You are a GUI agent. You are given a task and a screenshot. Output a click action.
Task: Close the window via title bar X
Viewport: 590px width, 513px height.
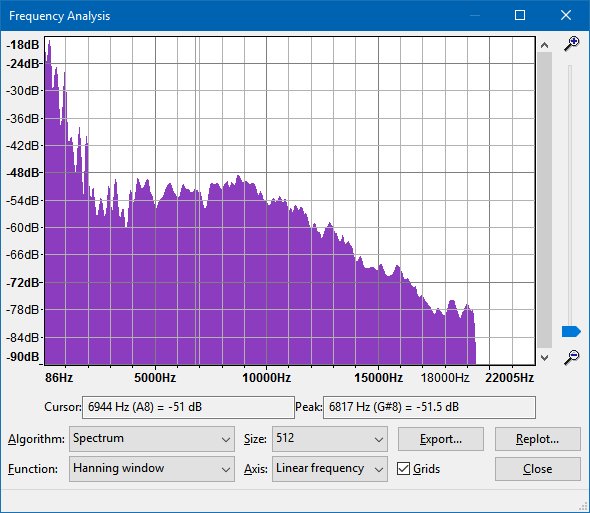566,15
